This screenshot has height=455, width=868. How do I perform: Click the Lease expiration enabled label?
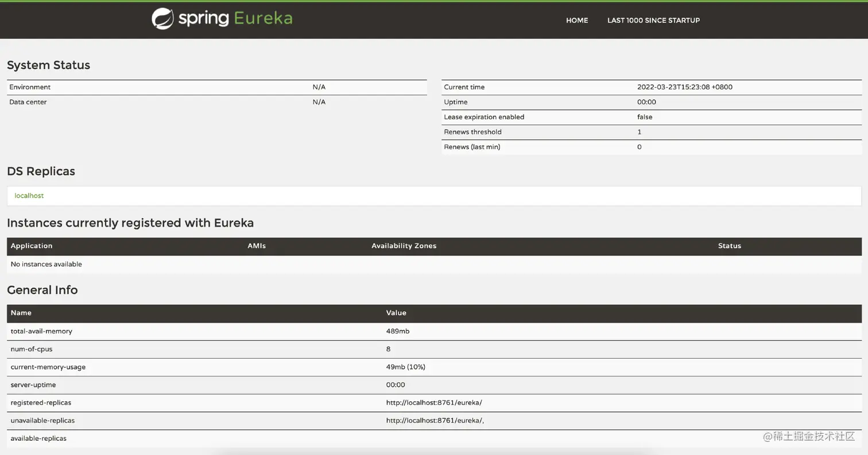(x=484, y=117)
